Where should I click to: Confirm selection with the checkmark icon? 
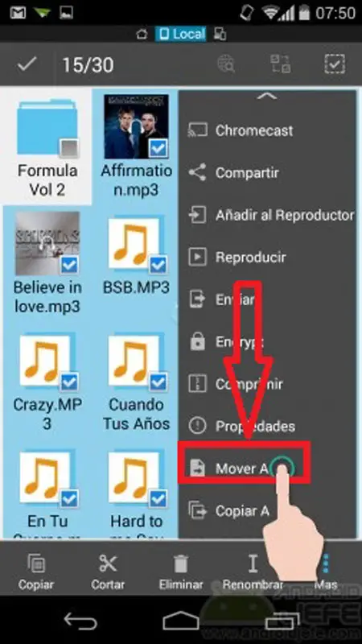pyautogui.click(x=27, y=64)
